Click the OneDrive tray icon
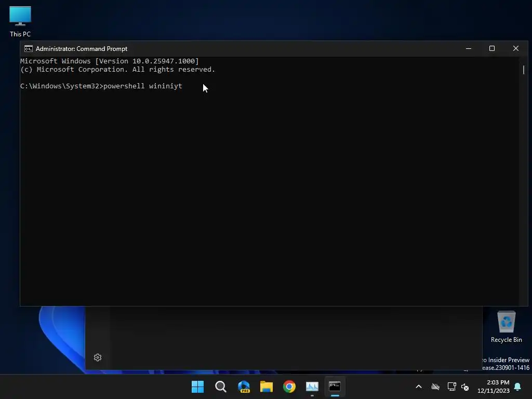Viewport: 532px width, 399px height. click(x=435, y=387)
